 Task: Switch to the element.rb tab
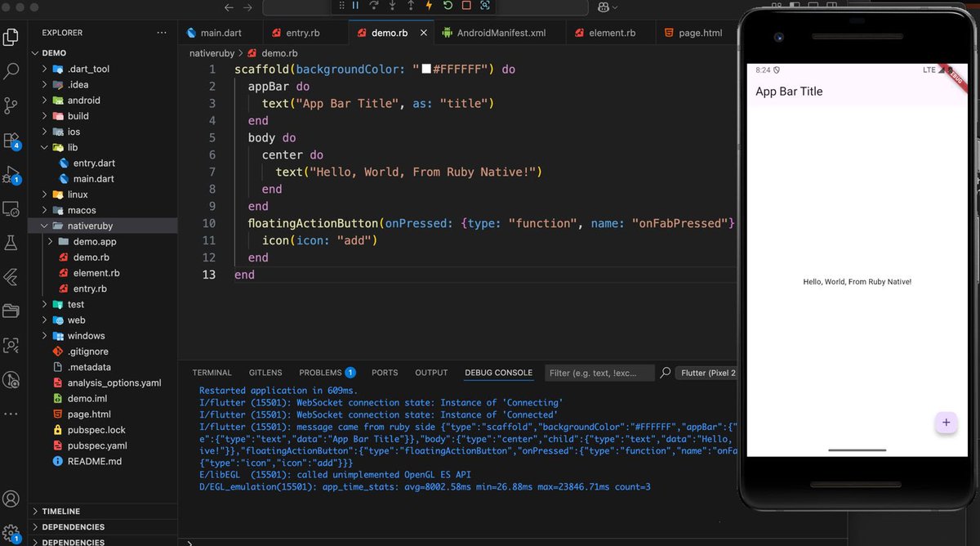pos(612,34)
